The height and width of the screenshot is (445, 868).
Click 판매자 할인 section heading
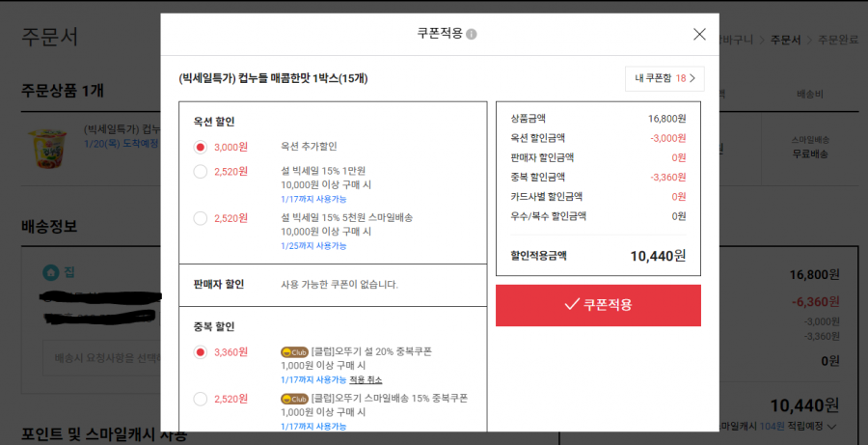coord(219,285)
